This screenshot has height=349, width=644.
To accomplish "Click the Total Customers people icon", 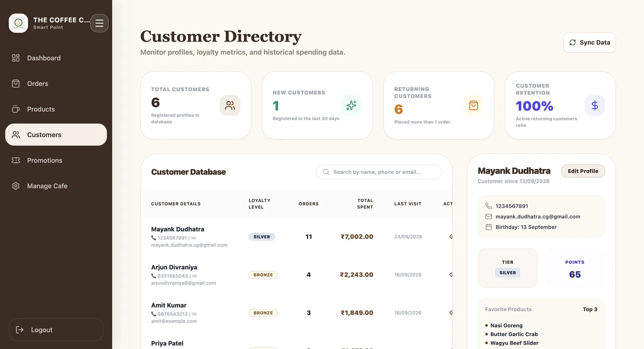I will click(x=230, y=105).
